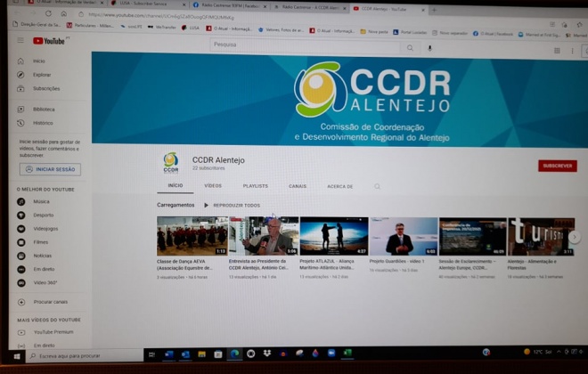The image size is (588, 374).
Task: Open the LUSA bookmark
Action: (191, 28)
